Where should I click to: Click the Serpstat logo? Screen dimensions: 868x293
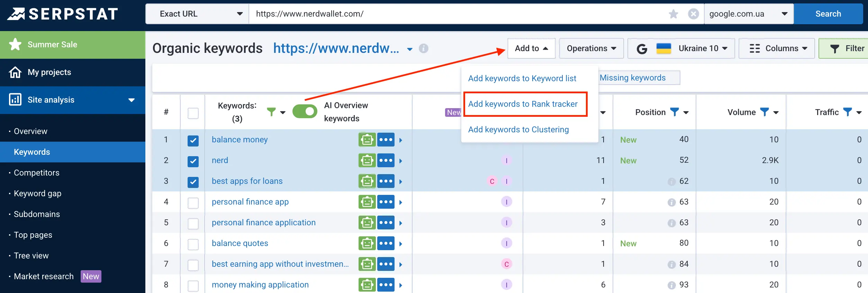[x=63, y=14]
